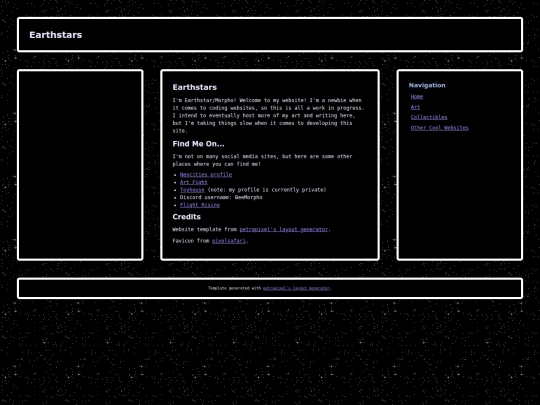The height and width of the screenshot is (405, 540).
Task: Open the Home navigation link
Action: click(x=417, y=97)
